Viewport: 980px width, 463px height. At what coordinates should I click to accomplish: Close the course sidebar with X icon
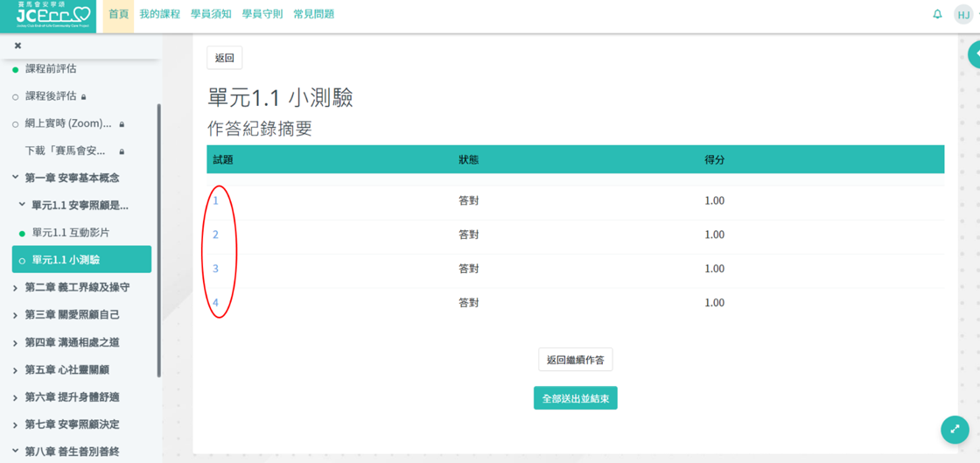17,46
